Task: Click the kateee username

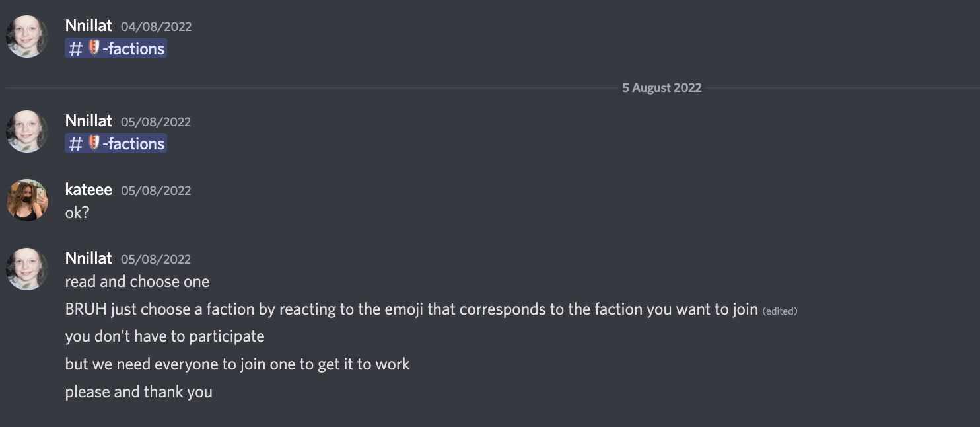Action: point(88,190)
